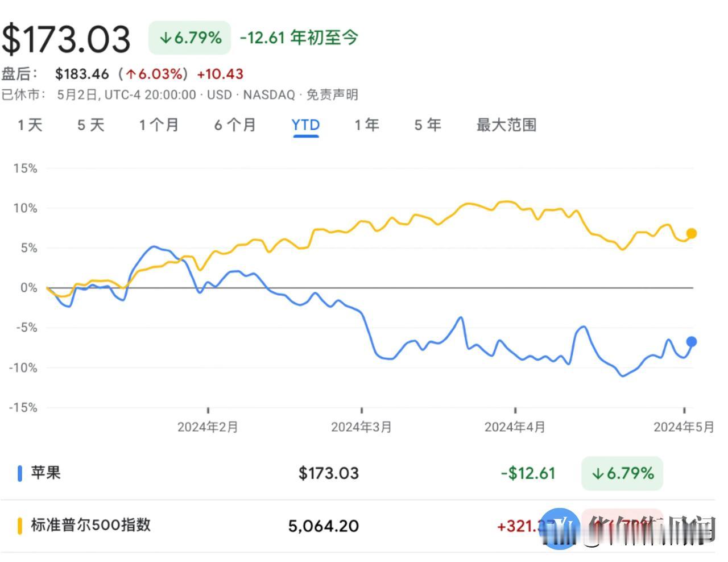Select the 苹果 comparison row
Viewport: 728px width, 562px height.
[x=358, y=473]
